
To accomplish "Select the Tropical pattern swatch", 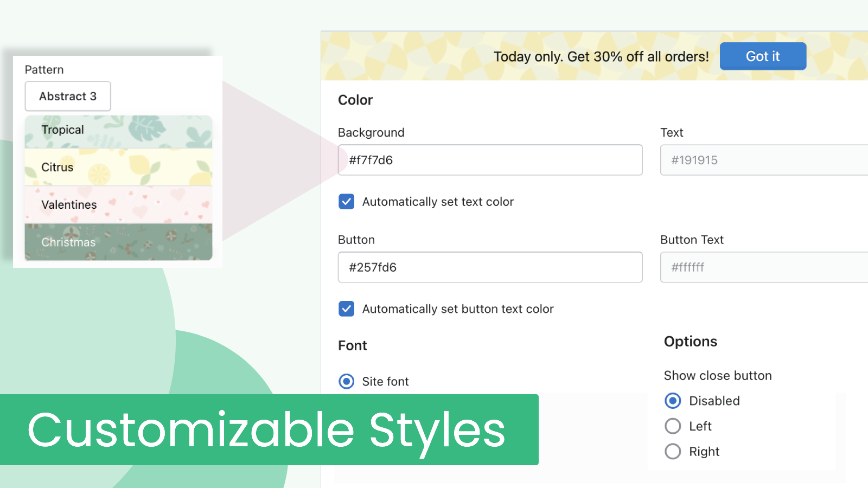I will 118,130.
